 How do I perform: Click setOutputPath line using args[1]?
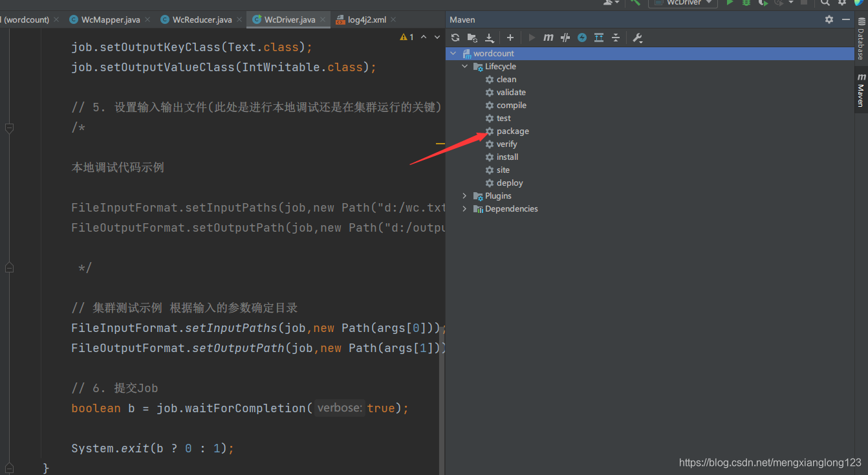(x=259, y=348)
